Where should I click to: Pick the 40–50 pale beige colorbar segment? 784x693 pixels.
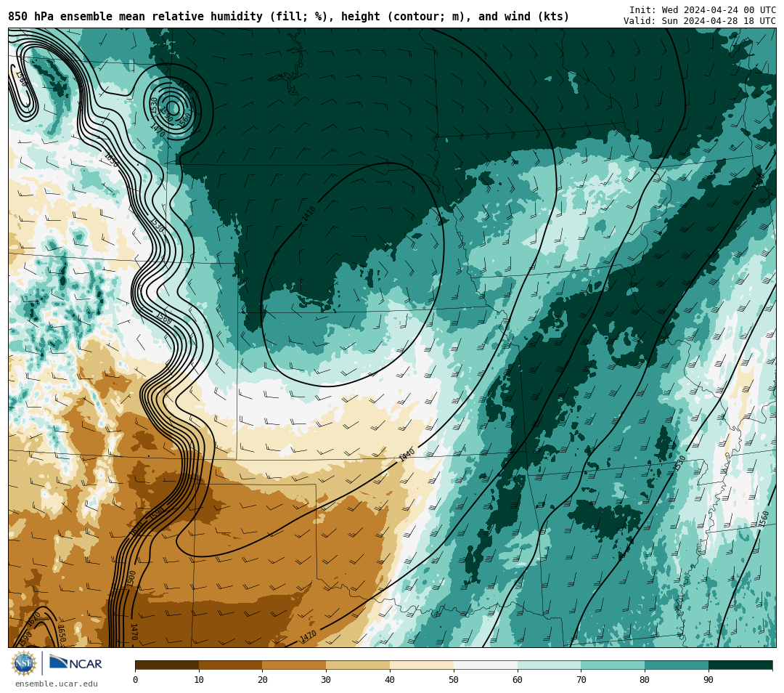(422, 665)
